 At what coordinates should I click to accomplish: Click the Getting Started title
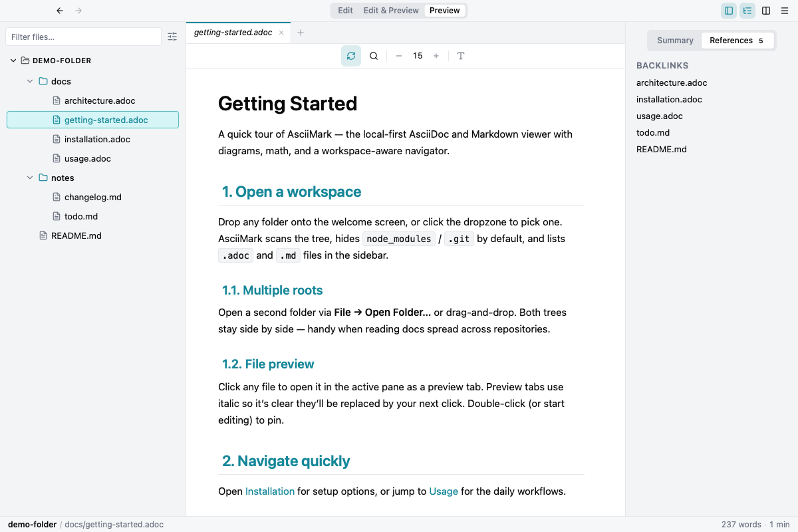[288, 104]
